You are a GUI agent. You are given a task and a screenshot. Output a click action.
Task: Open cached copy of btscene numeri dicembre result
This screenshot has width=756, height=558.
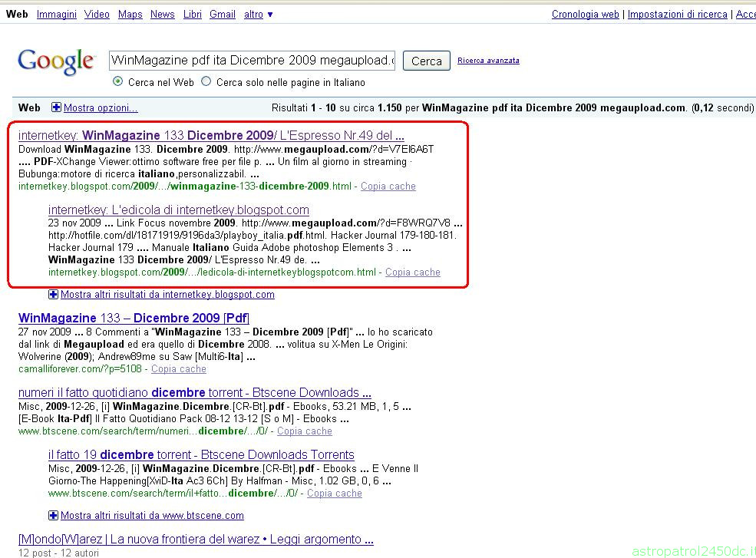(x=304, y=431)
